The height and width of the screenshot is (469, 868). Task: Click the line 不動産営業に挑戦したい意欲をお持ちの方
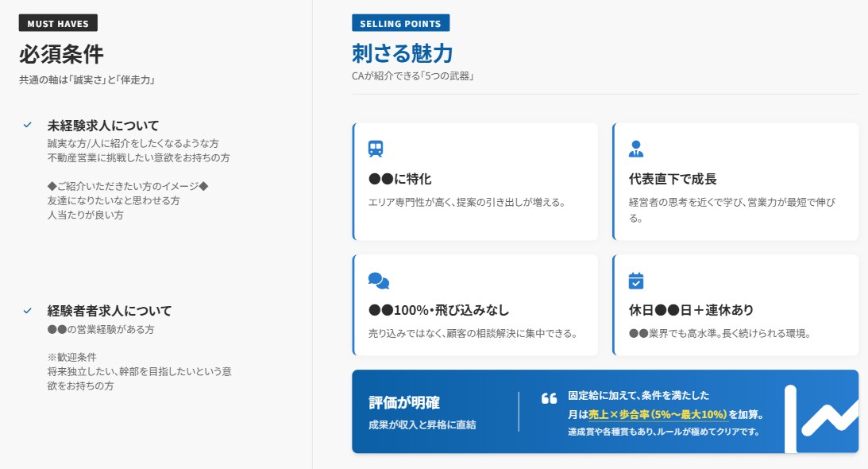pos(138,158)
